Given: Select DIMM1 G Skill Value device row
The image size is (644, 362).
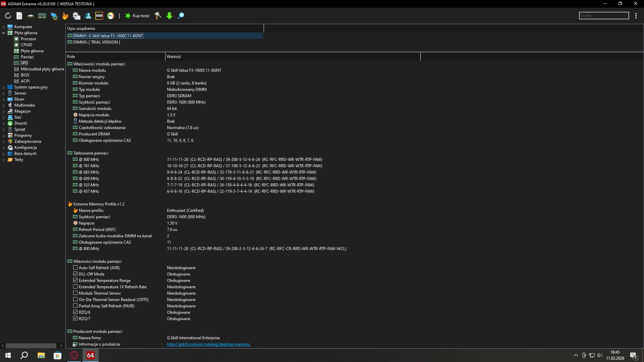Looking at the screenshot, I should [164, 36].
